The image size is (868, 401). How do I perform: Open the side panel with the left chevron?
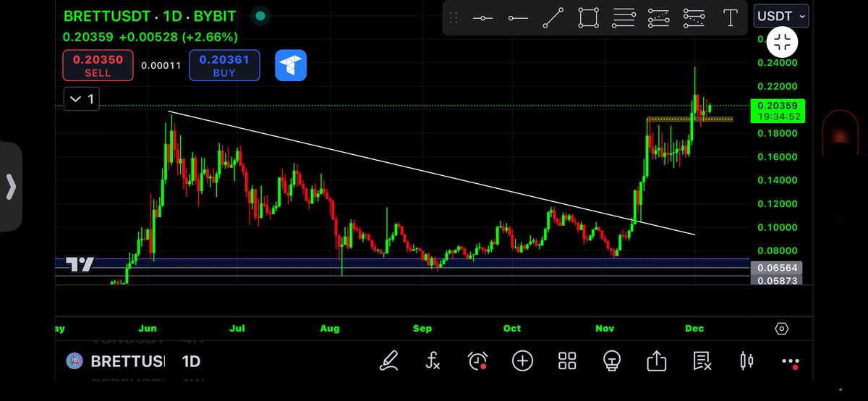[x=11, y=187]
